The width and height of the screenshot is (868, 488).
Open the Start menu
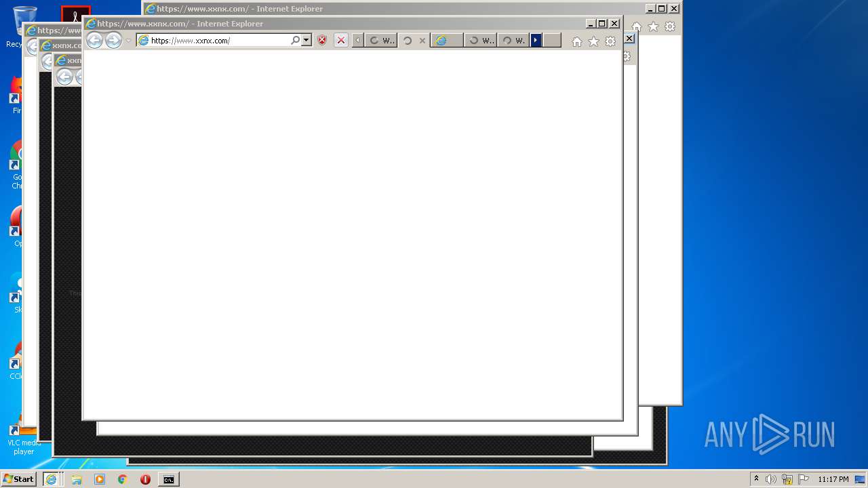click(19, 479)
